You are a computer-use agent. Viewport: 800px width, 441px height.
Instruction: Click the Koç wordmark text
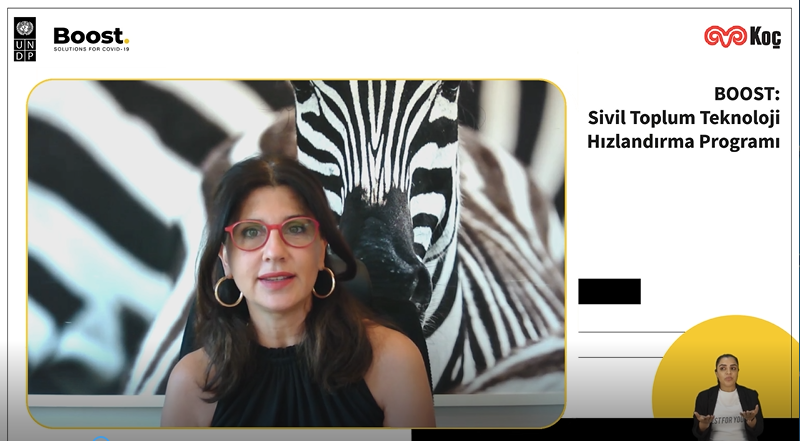(x=765, y=37)
